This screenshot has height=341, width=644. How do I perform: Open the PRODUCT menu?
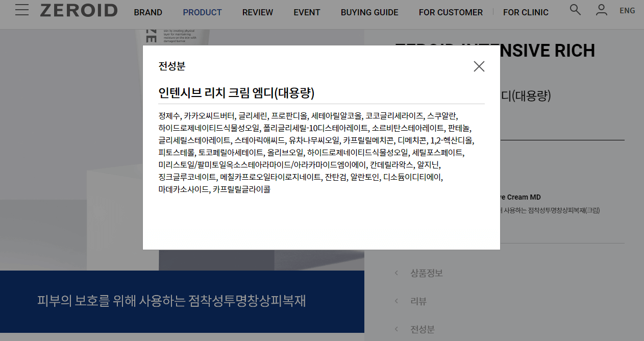[202, 12]
